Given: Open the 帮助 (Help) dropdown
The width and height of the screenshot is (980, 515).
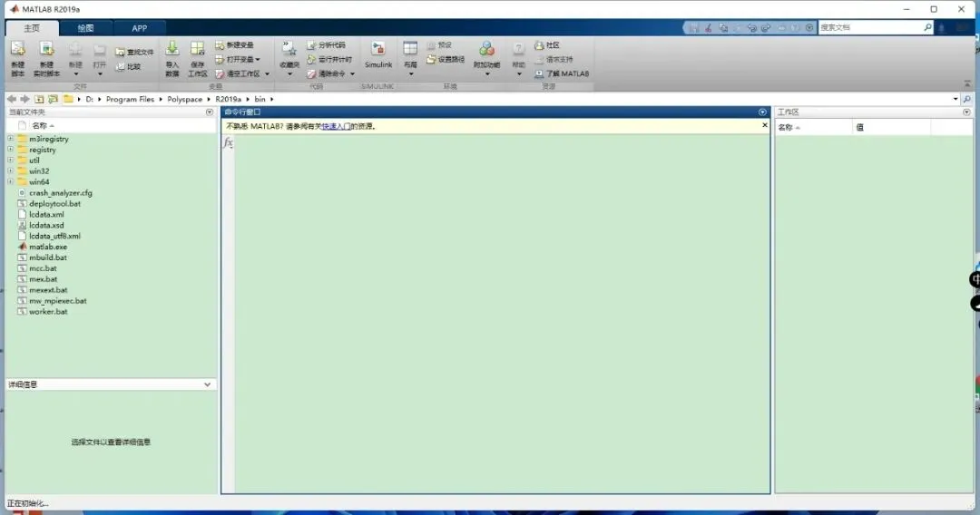Looking at the screenshot, I should pyautogui.click(x=519, y=73).
